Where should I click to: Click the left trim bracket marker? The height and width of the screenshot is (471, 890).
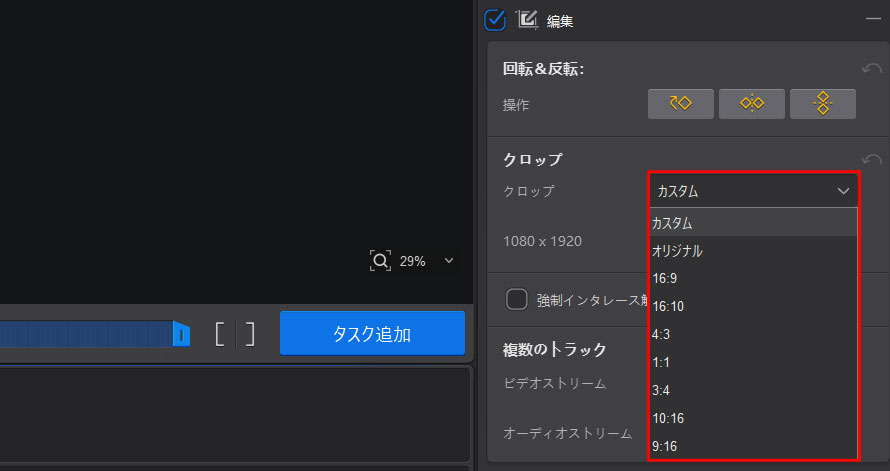coord(220,334)
